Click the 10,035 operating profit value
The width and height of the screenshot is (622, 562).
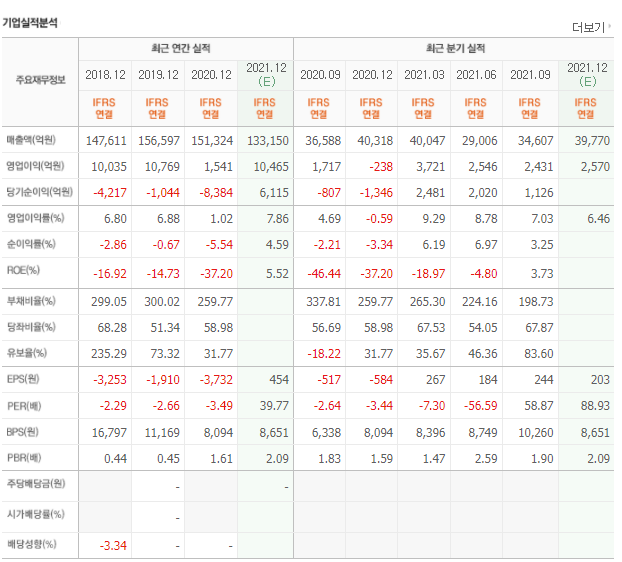pos(109,167)
